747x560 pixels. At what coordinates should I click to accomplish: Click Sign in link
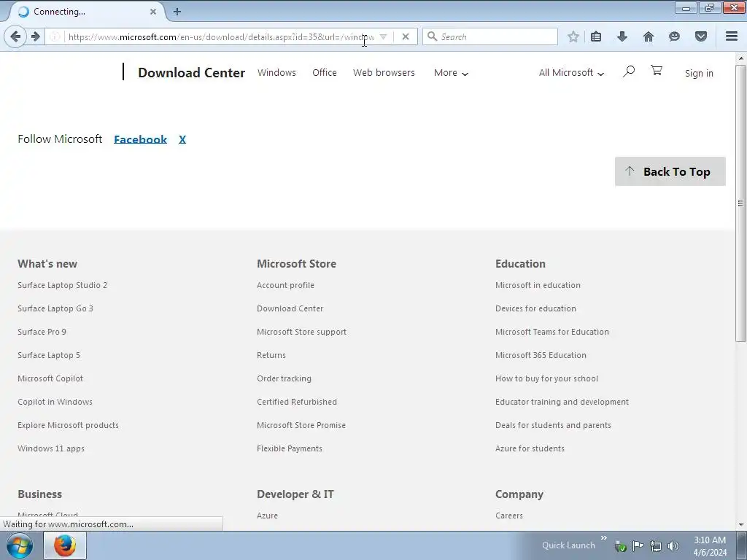(699, 74)
